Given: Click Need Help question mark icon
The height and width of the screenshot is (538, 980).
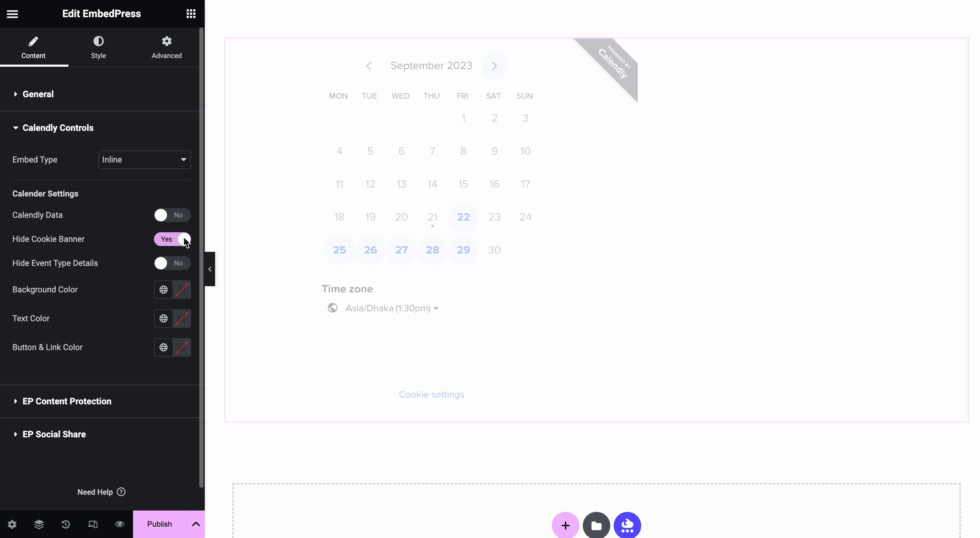Looking at the screenshot, I should [121, 492].
